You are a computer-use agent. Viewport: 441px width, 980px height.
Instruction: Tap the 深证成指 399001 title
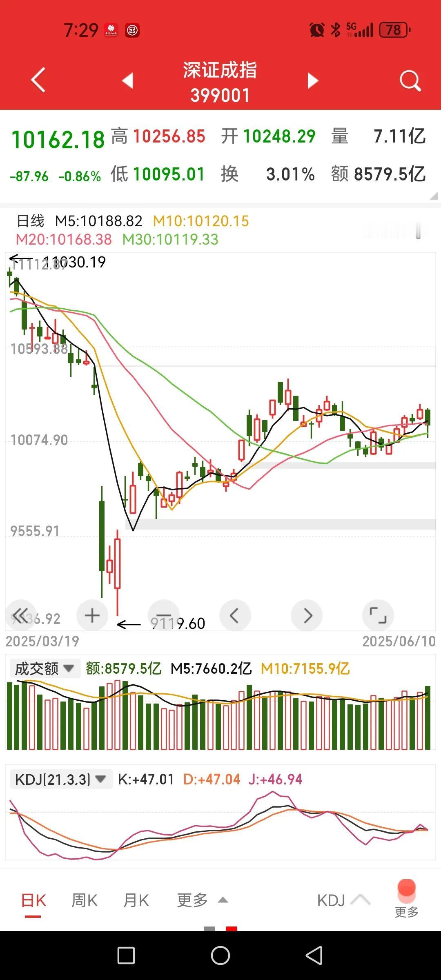coord(220,82)
